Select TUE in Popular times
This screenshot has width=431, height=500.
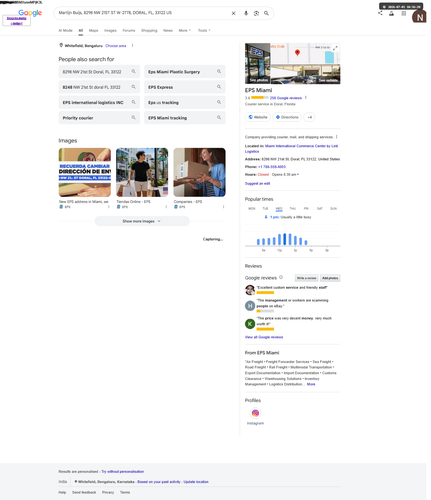click(265, 209)
